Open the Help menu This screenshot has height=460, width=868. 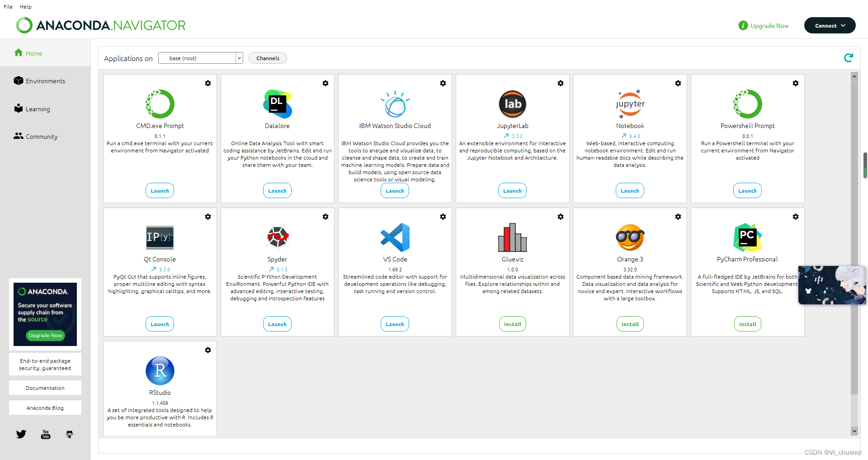[26, 7]
